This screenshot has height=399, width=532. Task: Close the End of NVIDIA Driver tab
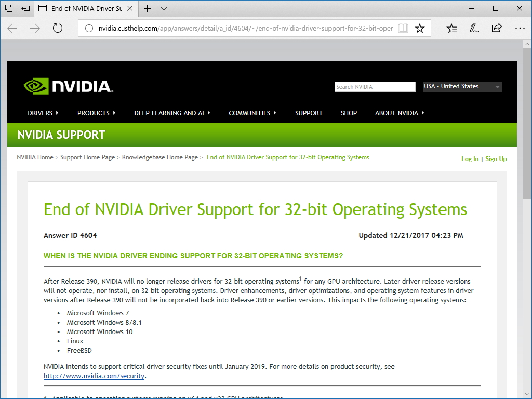129,8
